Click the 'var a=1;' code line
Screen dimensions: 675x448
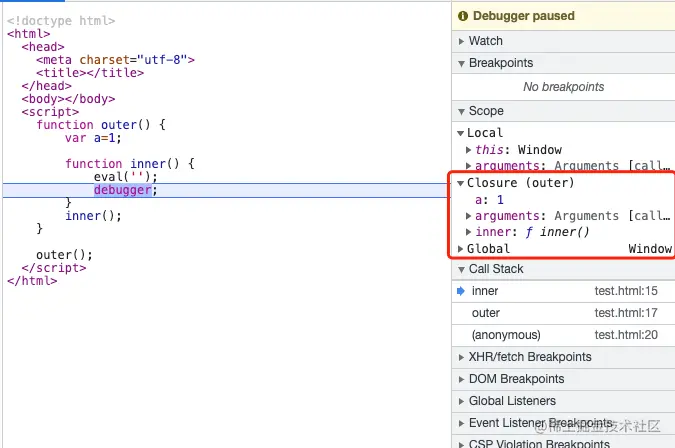coord(93,138)
